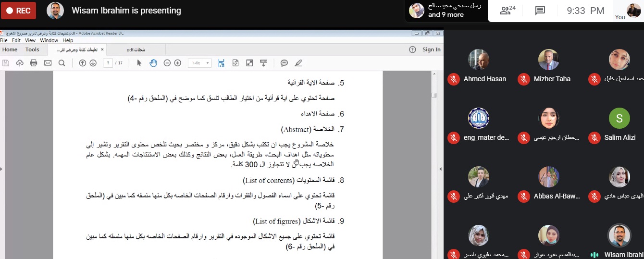Click the Acrobat window restore button
This screenshot has height=259, width=644.
(426, 34)
